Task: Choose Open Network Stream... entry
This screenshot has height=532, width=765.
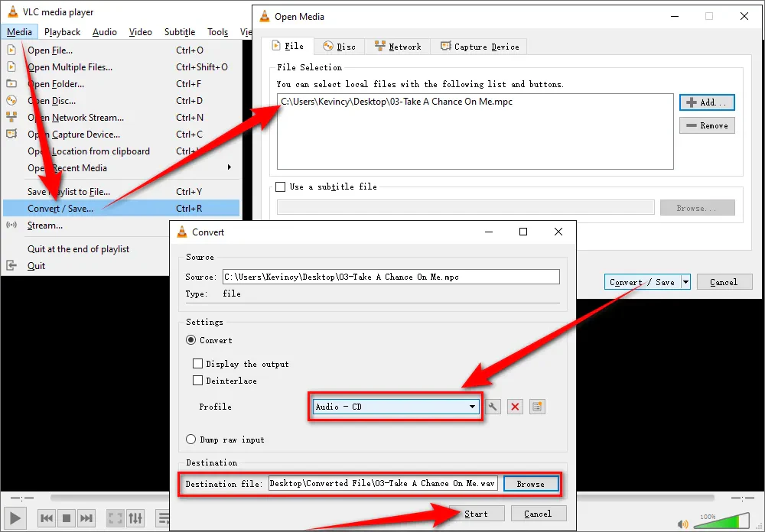Action: point(121,118)
